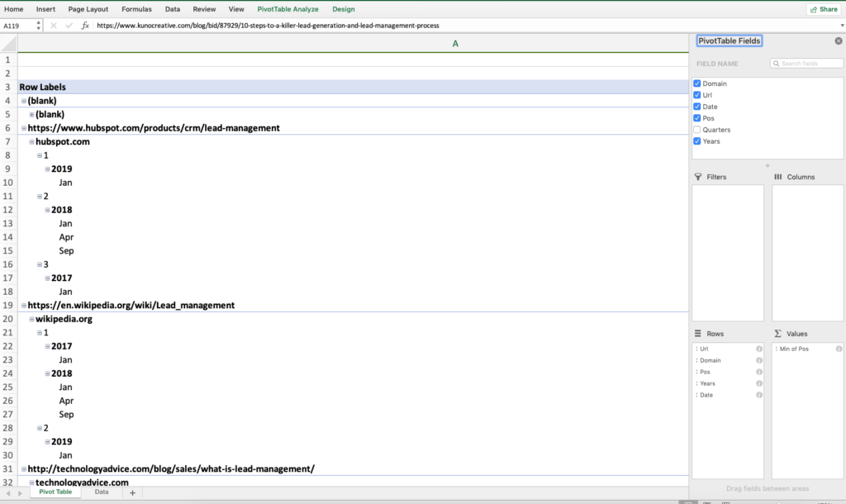The width and height of the screenshot is (846, 504).
Task: Collapse the hubspot.com domain group
Action: (x=31, y=142)
